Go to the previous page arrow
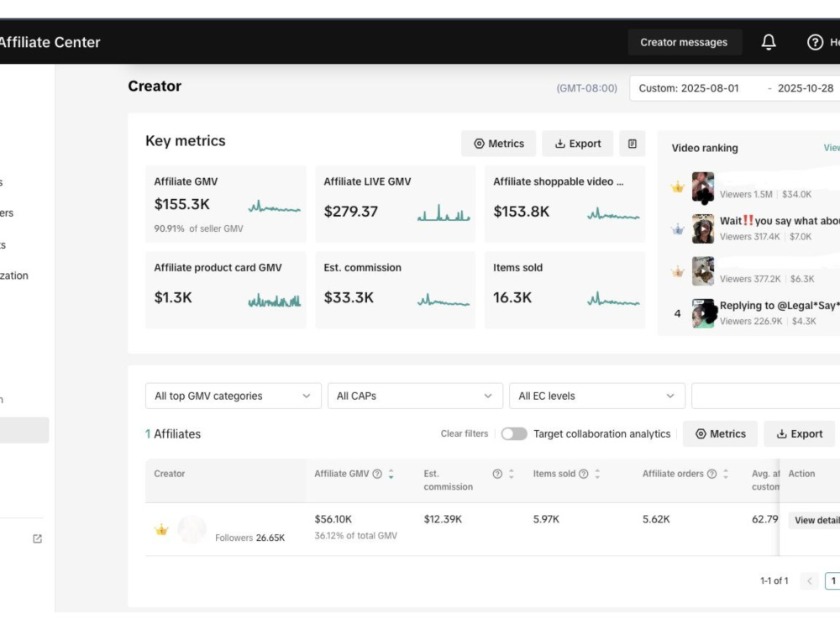 pos(810,580)
